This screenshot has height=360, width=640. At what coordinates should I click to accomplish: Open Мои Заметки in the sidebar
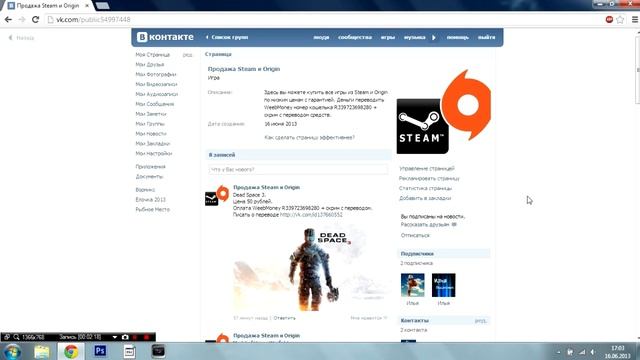151,114
